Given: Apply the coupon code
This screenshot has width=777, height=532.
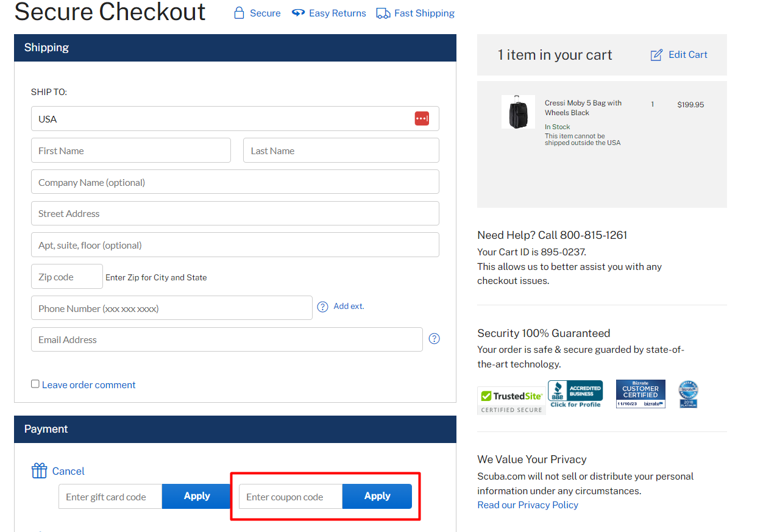Looking at the screenshot, I should (377, 496).
